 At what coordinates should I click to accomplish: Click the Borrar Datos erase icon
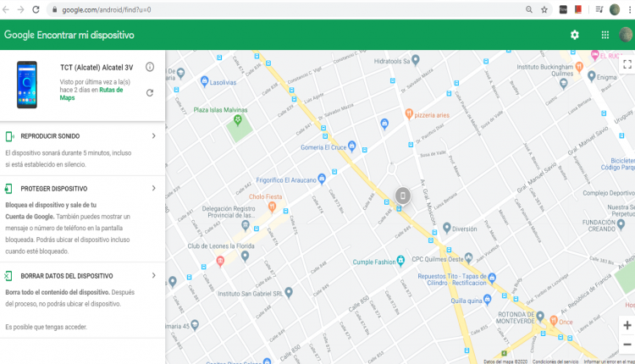8,276
